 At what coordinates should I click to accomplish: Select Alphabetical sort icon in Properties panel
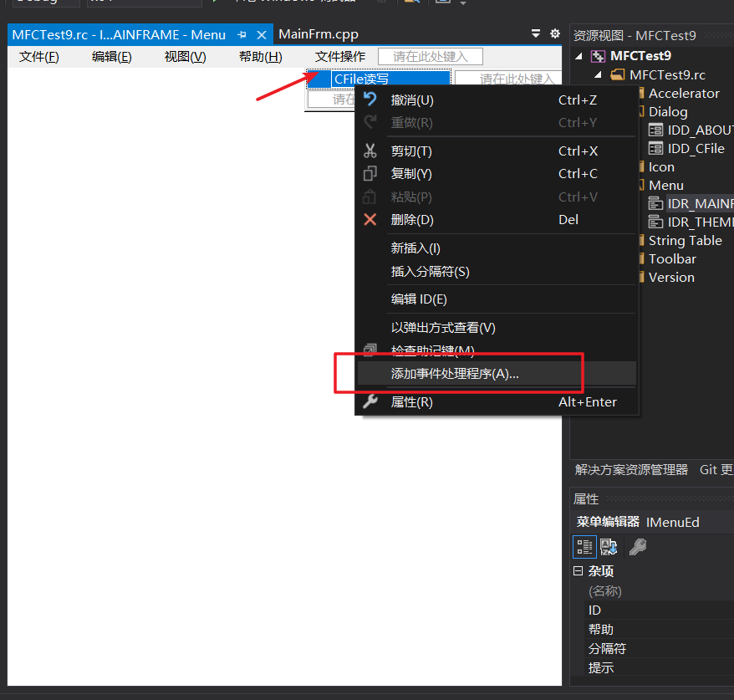(x=609, y=547)
